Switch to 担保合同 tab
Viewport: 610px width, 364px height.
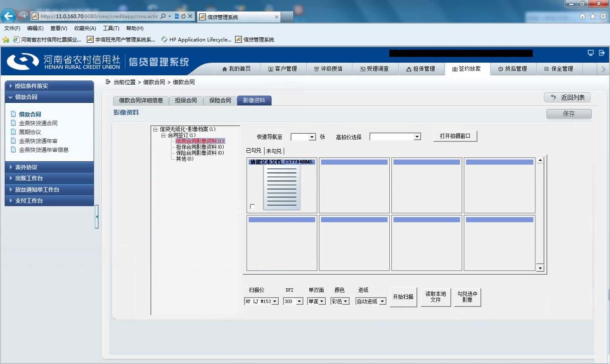(186, 100)
